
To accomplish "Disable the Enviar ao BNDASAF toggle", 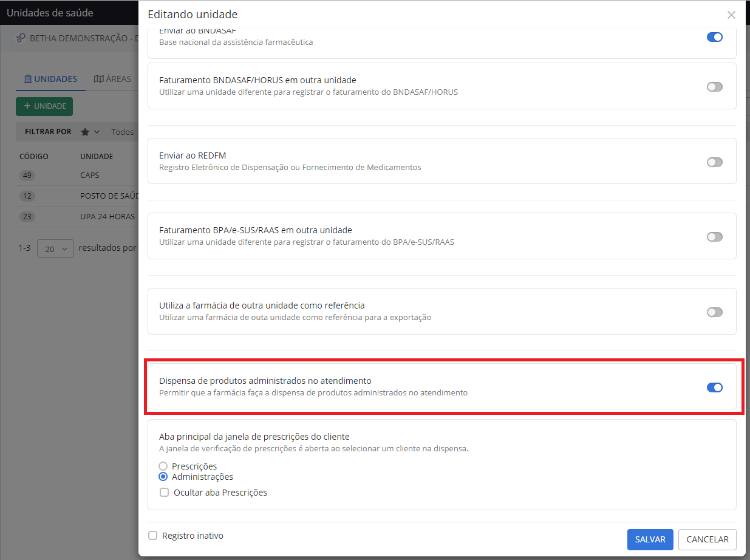I will (x=714, y=37).
